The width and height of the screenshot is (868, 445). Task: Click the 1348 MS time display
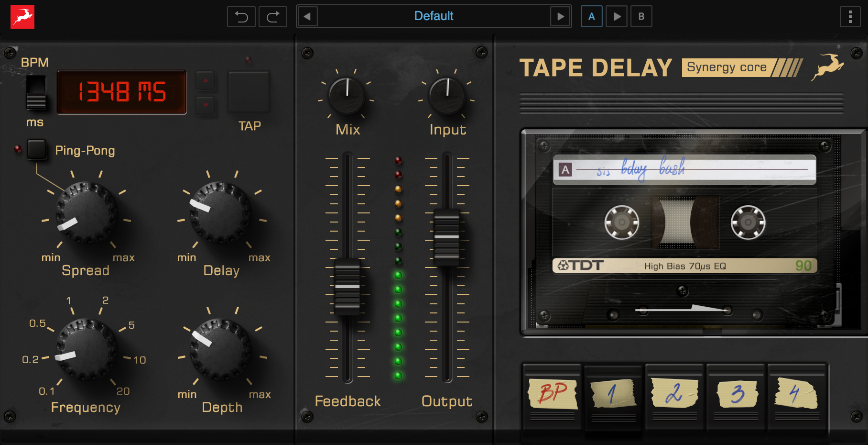(x=122, y=92)
